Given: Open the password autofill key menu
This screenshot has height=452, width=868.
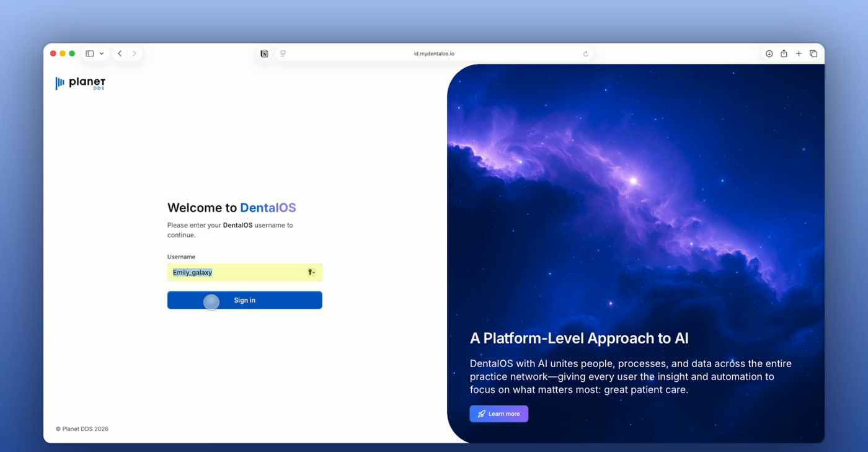Looking at the screenshot, I should 311,272.
